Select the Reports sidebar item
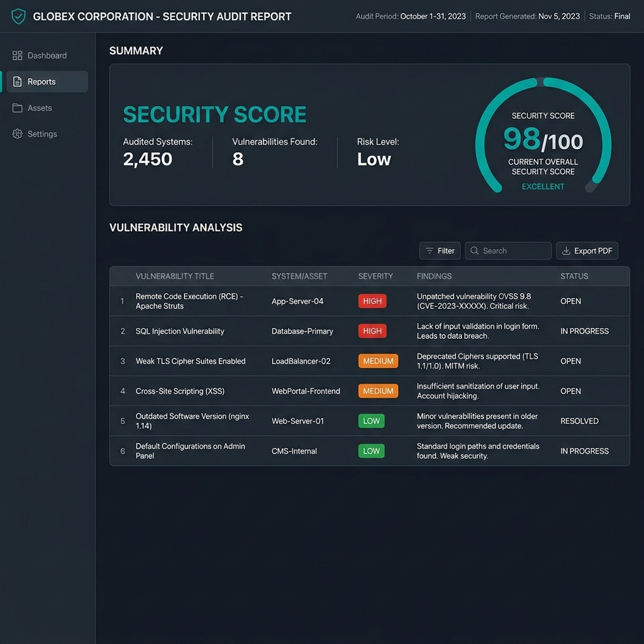 [x=47, y=82]
